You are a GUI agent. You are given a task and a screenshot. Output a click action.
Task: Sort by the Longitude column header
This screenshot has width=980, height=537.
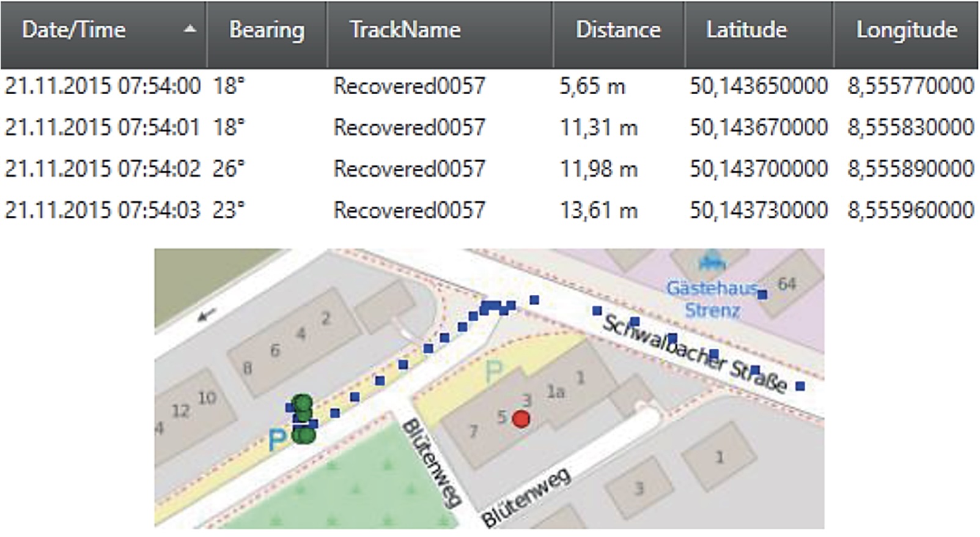tap(906, 34)
